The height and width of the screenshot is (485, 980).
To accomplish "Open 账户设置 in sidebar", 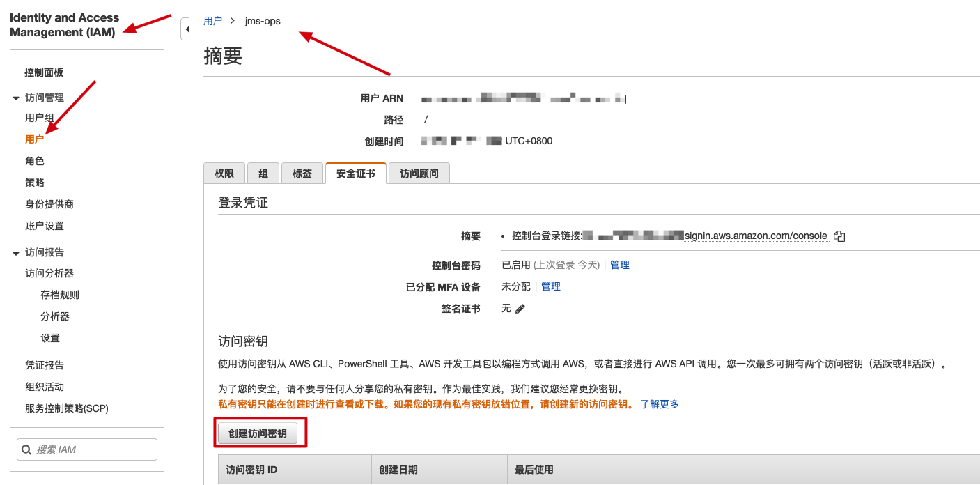I will [45, 226].
